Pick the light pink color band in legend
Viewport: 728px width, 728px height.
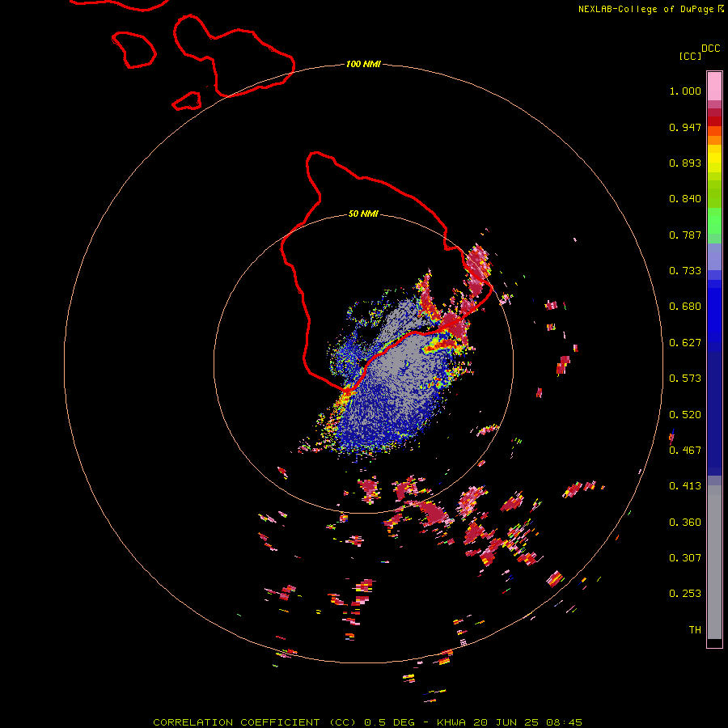[x=714, y=87]
